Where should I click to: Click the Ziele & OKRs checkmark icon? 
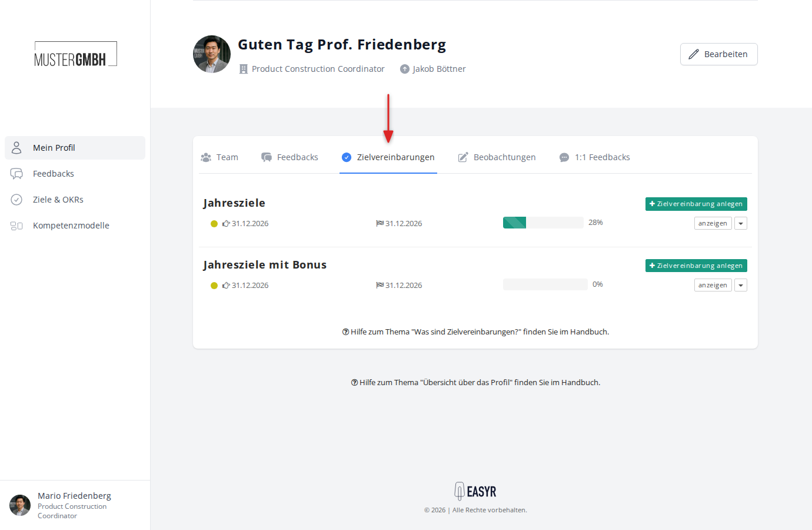tap(16, 200)
